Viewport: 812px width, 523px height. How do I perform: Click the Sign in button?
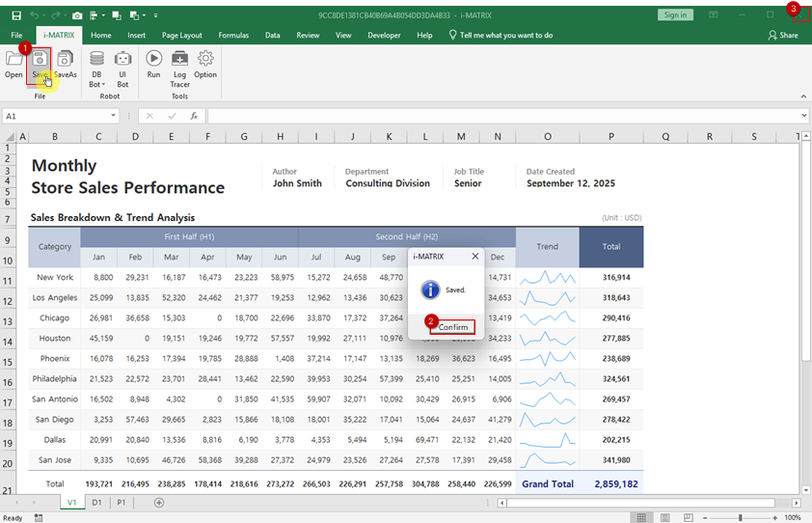(675, 14)
